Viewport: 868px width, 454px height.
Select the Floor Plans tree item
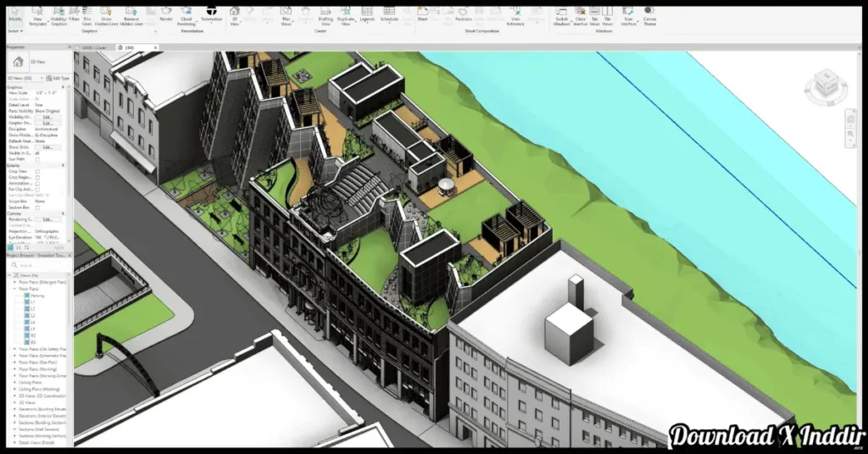pyautogui.click(x=29, y=289)
